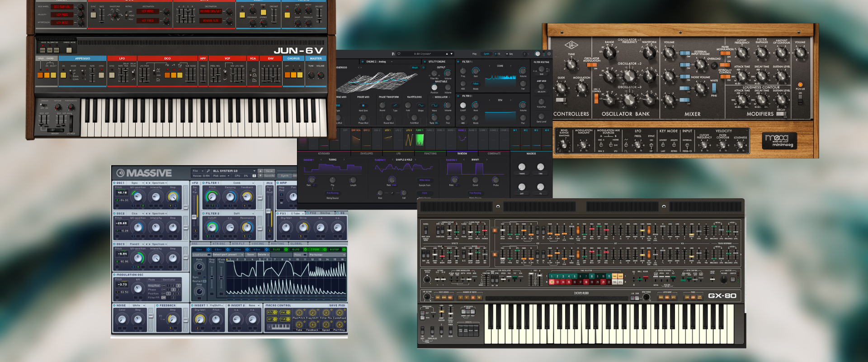Open Massive ALL SYSTEM GO preset dropdown
Image resolution: width=868 pixels, height=362 pixels.
click(x=234, y=171)
